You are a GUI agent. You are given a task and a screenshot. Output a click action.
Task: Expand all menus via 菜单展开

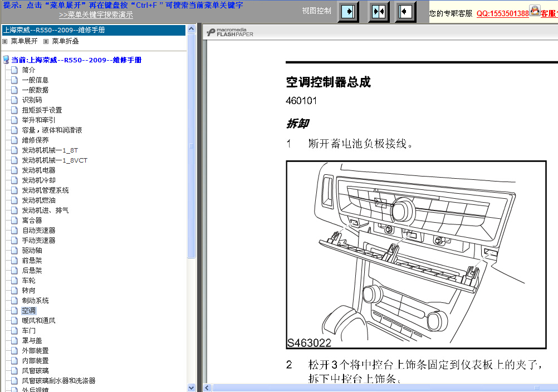point(24,41)
